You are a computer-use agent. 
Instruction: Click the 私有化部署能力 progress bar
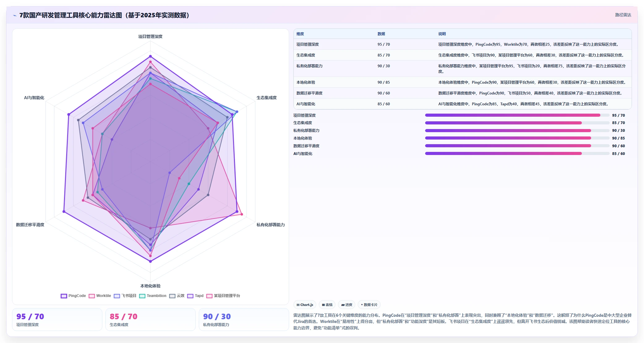click(x=517, y=131)
